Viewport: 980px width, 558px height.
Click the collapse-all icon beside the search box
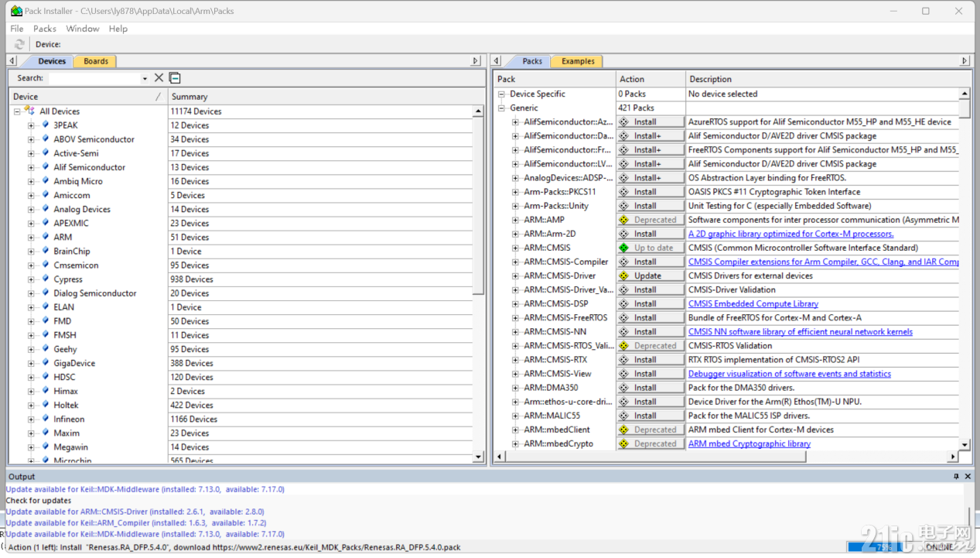(x=175, y=77)
